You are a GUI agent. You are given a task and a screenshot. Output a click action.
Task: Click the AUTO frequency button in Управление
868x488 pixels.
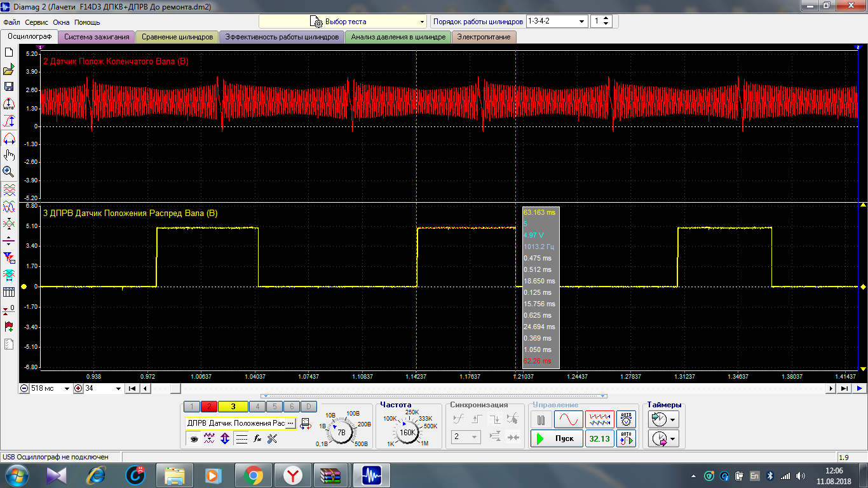627,438
